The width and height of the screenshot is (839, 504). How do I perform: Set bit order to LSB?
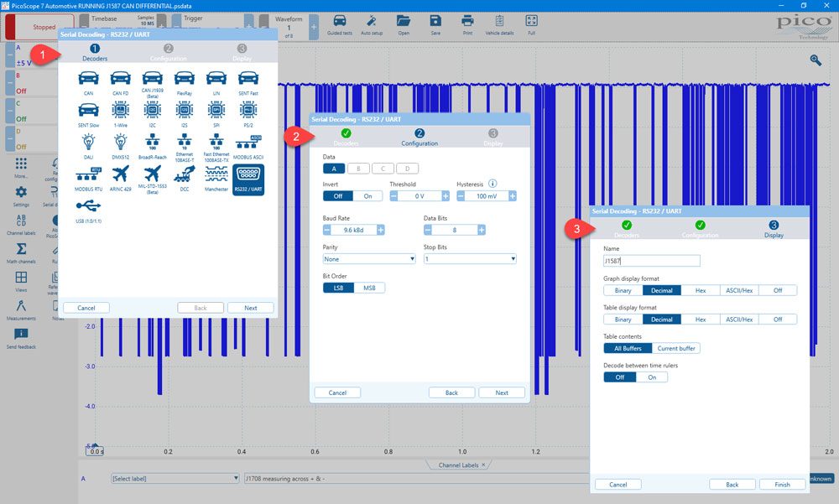click(338, 288)
